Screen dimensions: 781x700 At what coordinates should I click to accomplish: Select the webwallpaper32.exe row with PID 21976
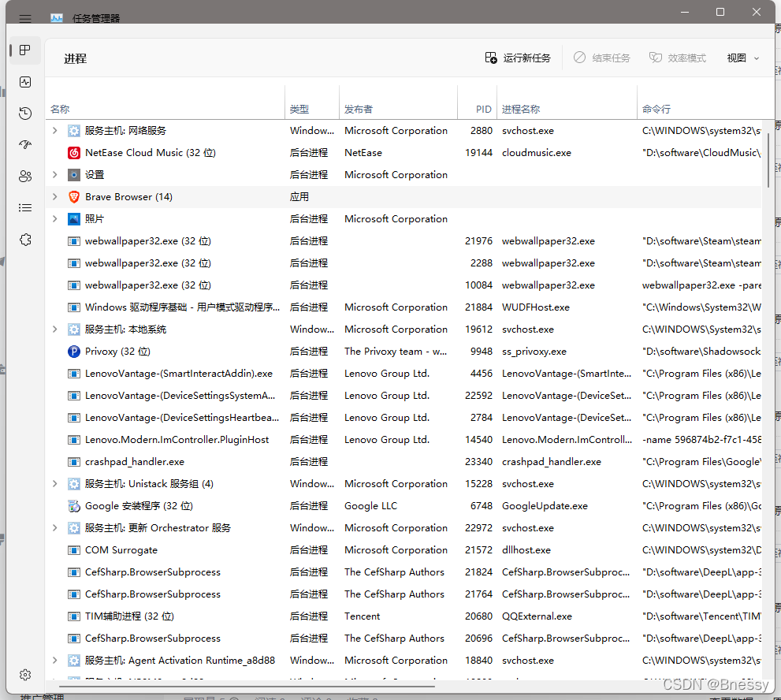click(404, 241)
